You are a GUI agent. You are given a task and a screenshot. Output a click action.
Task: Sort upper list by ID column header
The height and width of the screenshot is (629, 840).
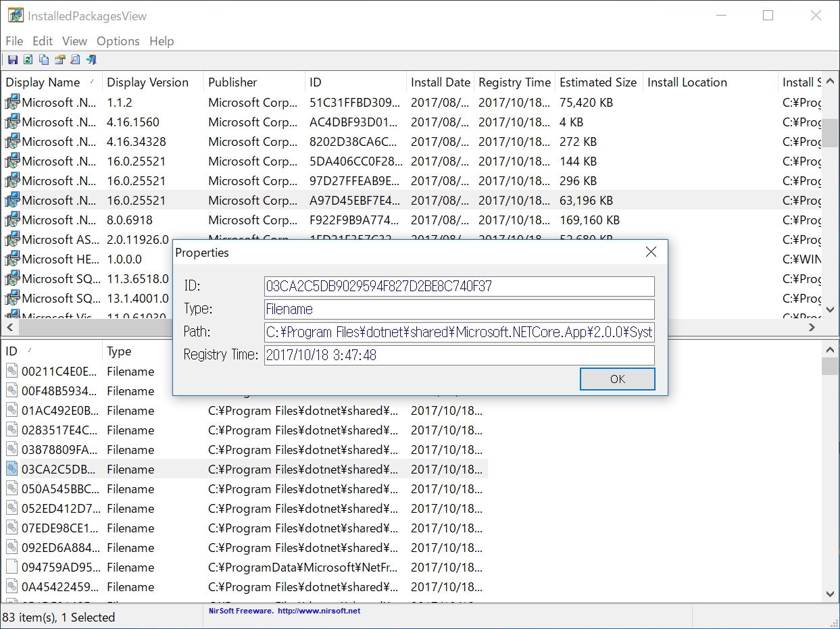pyautogui.click(x=355, y=82)
